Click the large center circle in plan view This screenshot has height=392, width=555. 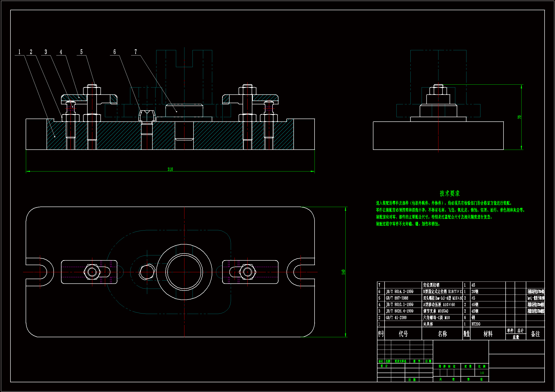point(184,272)
